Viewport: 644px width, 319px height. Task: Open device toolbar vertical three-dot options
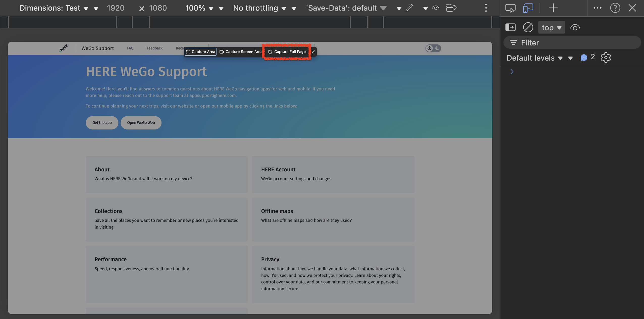tap(486, 8)
